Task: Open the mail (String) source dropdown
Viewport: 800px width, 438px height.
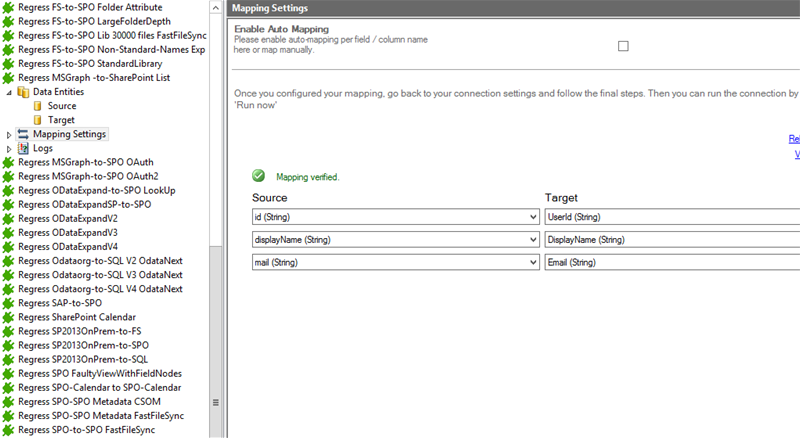Action: point(532,263)
